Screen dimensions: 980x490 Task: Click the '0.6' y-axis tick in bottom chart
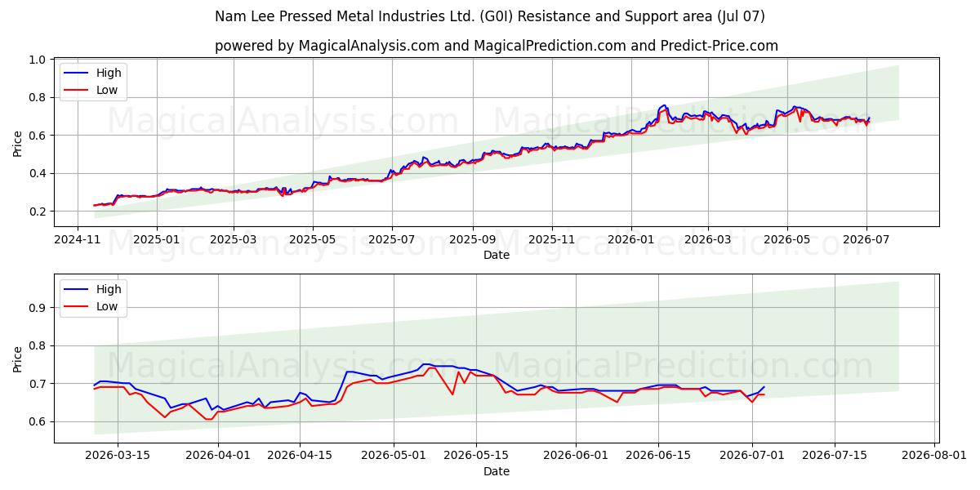tap(38, 421)
